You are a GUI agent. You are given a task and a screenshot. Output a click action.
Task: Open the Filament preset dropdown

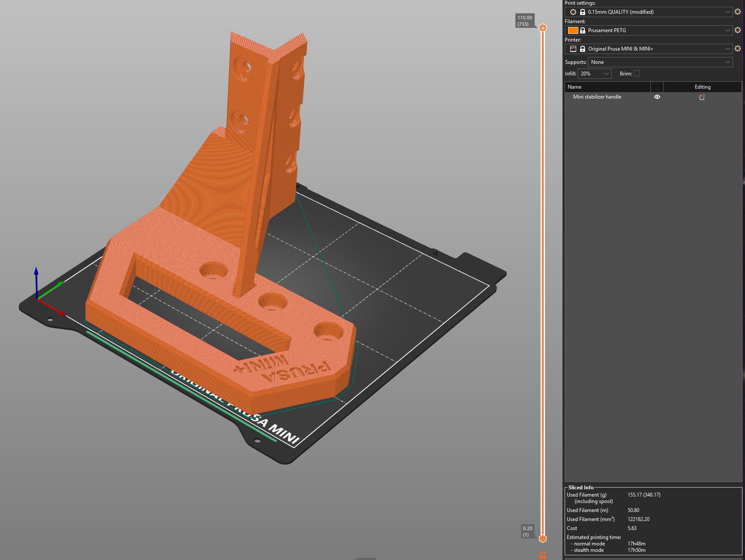(x=649, y=30)
